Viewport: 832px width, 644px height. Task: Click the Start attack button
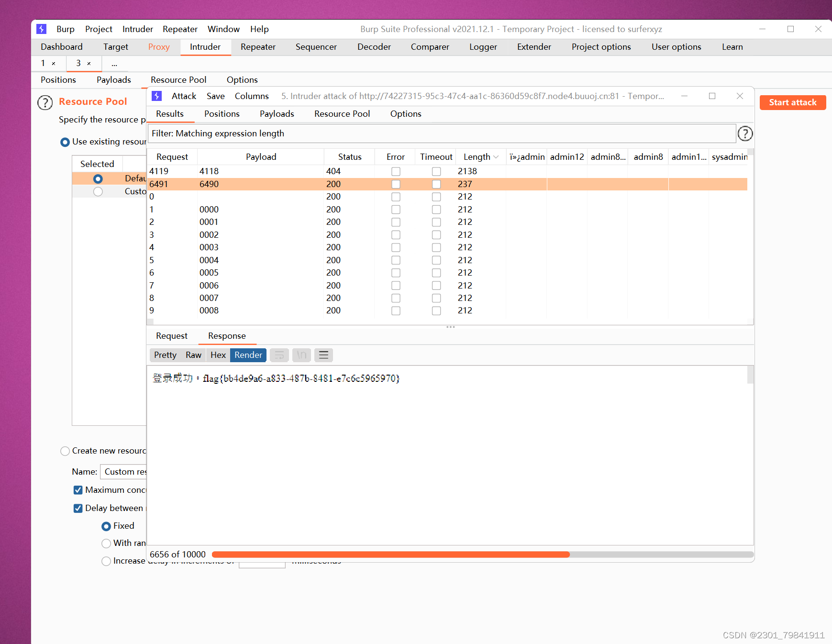[792, 102]
